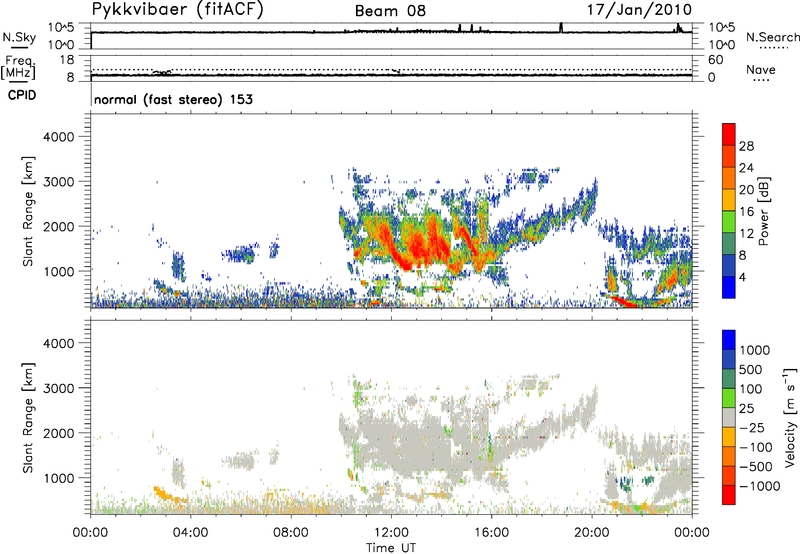Viewport: 800px width, 554px height.
Task: Click the red swatch in the Velocity colorbar
Action: click(x=729, y=495)
